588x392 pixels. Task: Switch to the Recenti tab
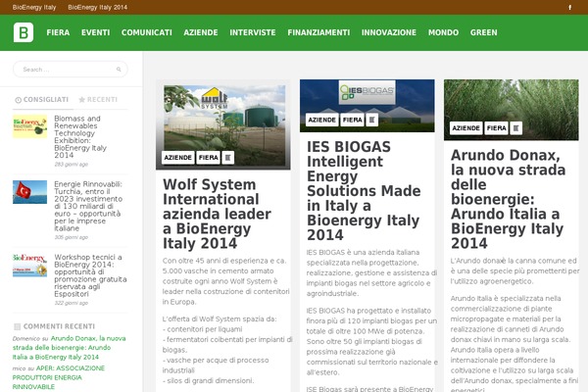pos(98,100)
